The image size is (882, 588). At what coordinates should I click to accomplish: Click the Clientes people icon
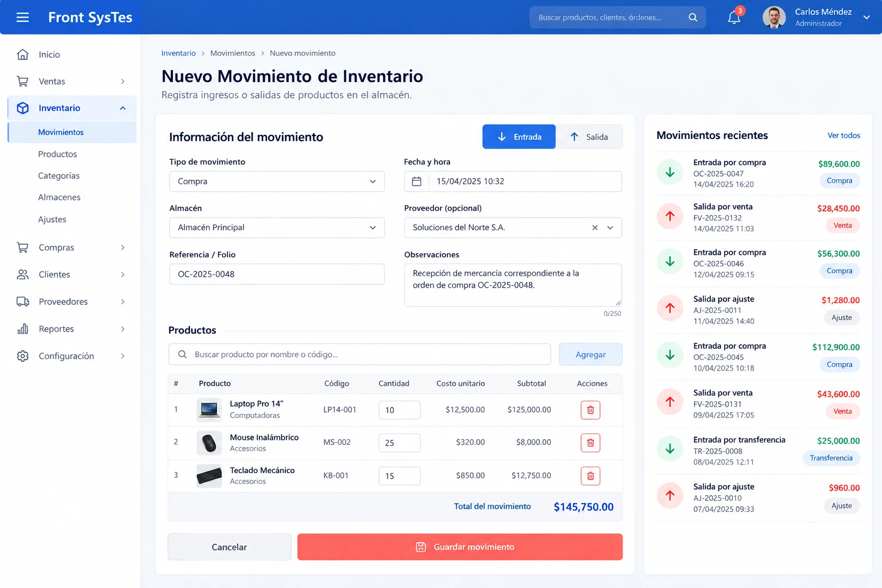tap(23, 274)
